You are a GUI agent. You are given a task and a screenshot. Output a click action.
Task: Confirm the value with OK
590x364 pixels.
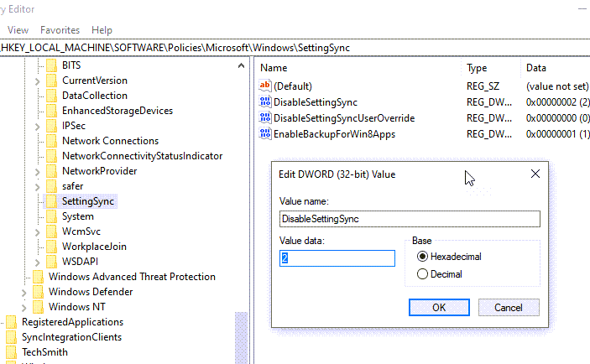(x=438, y=308)
